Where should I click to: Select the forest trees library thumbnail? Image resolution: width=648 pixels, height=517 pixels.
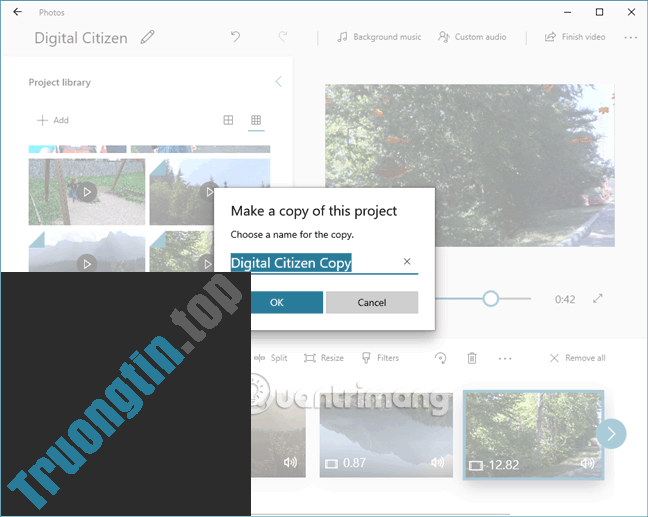[182, 251]
